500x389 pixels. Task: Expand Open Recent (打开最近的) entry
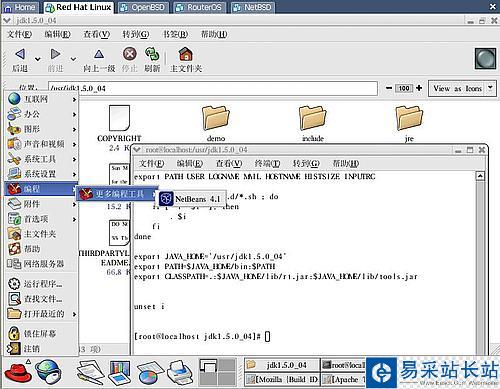point(42,314)
